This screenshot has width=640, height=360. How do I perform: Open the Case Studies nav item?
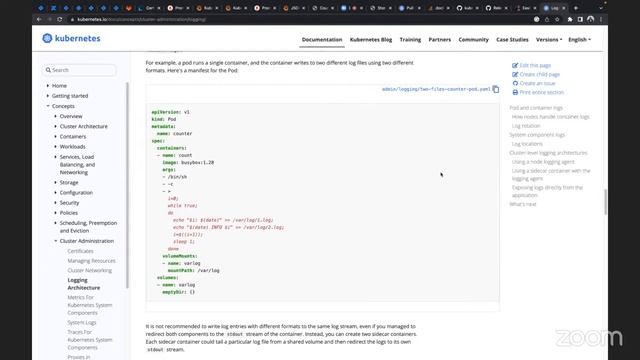click(x=512, y=40)
